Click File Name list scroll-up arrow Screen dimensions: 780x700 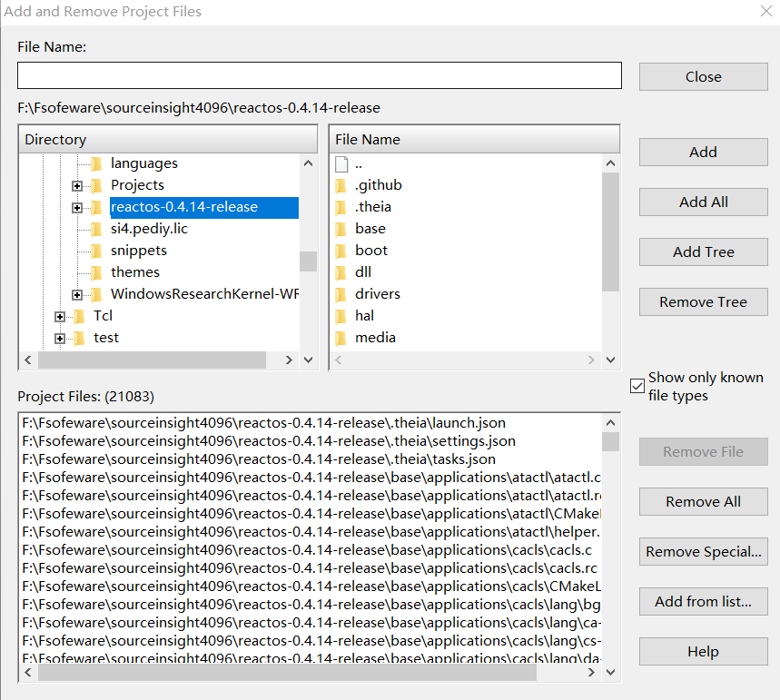(610, 163)
